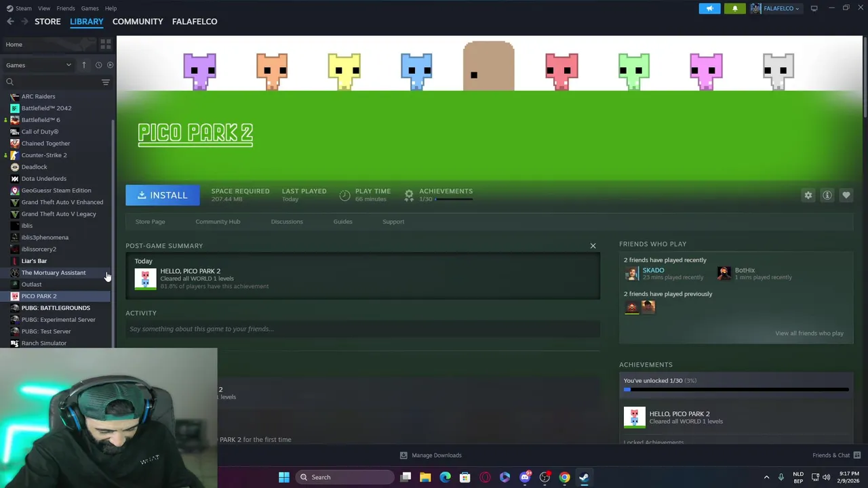Click the activity text field
This screenshot has width=868, height=488.
click(363, 329)
